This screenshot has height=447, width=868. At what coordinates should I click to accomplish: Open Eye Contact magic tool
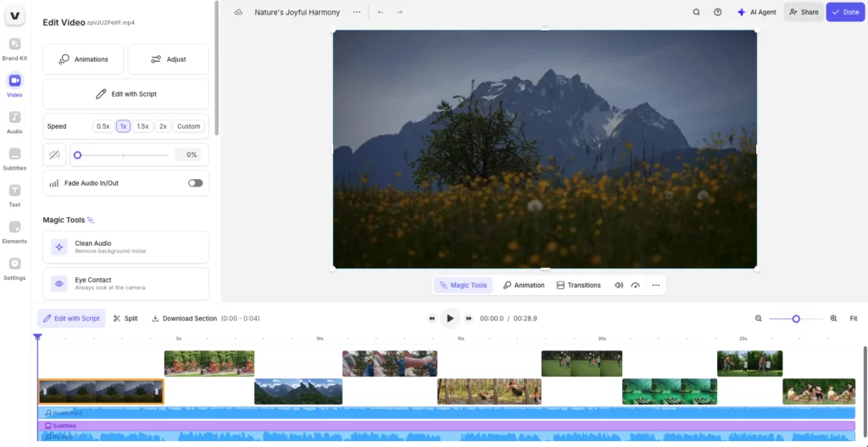pyautogui.click(x=125, y=283)
